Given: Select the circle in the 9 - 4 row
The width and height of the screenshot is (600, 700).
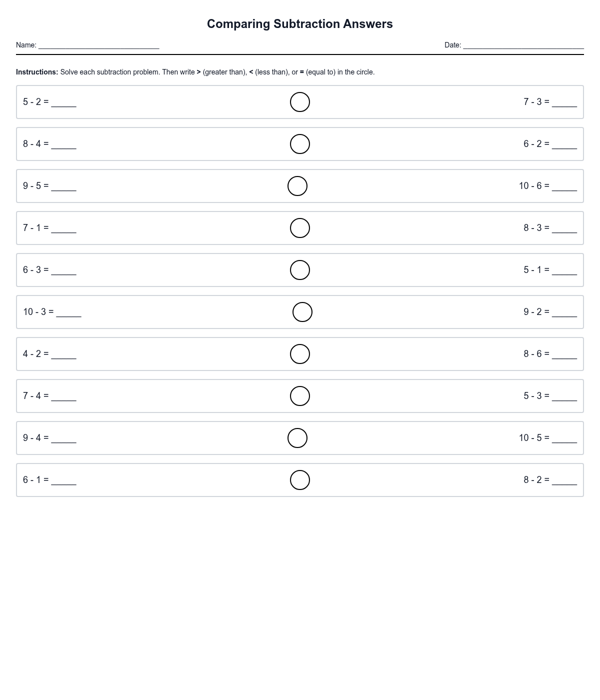Looking at the screenshot, I should (x=297, y=438).
